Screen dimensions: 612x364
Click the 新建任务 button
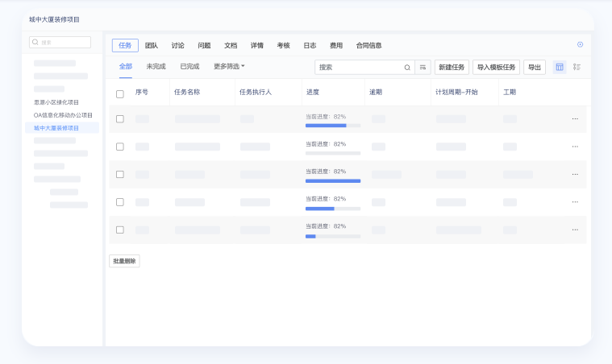(452, 68)
